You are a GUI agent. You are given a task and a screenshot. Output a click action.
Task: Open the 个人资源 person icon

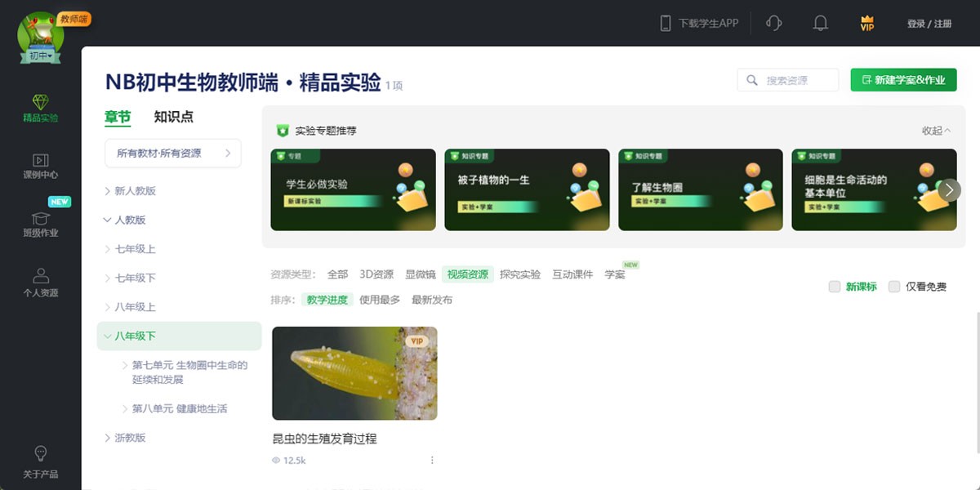pos(40,277)
